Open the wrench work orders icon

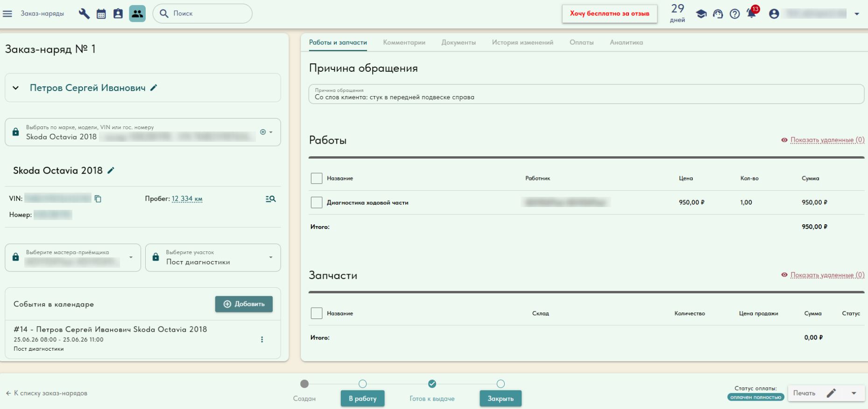pyautogui.click(x=84, y=14)
